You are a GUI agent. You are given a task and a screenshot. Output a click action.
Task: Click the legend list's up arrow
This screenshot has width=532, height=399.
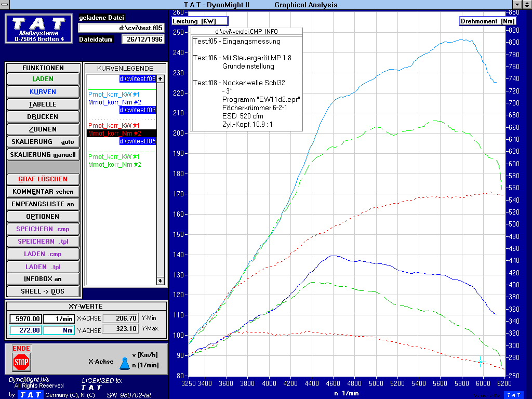(x=160, y=79)
